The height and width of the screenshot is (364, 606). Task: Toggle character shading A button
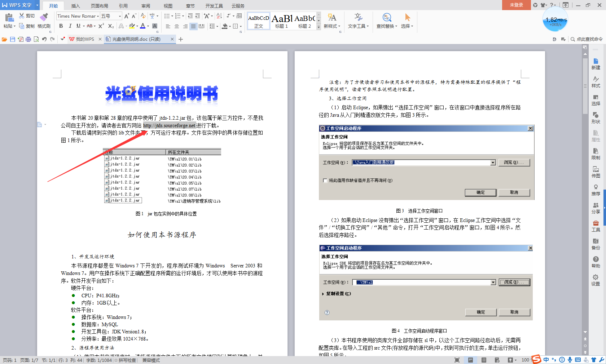pyautogui.click(x=155, y=26)
